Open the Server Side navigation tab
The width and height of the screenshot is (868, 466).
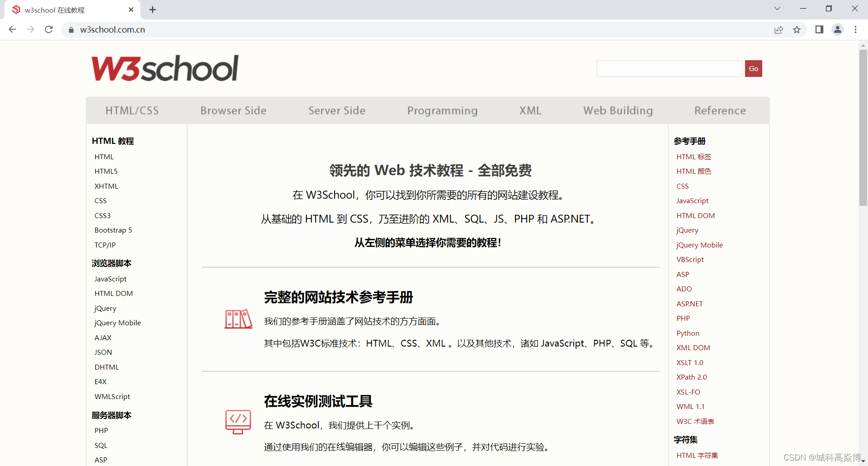337,110
